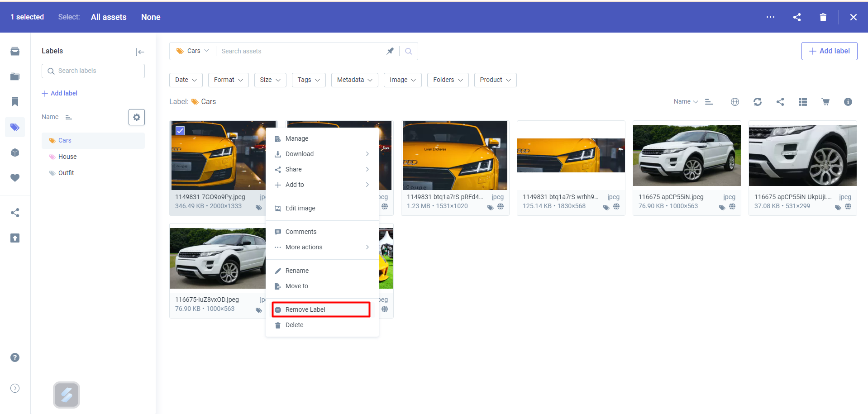Switch layout using the grid view icon
This screenshot has width=868, height=414.
tap(802, 102)
